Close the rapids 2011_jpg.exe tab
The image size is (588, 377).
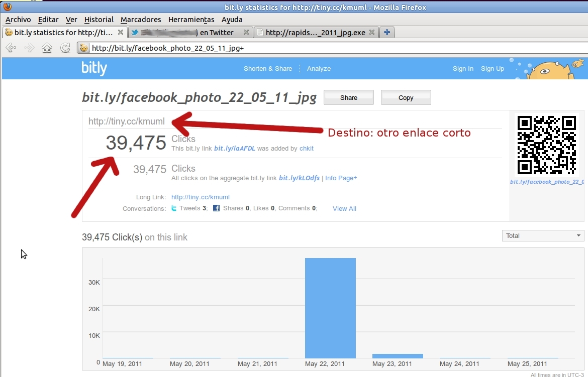371,32
